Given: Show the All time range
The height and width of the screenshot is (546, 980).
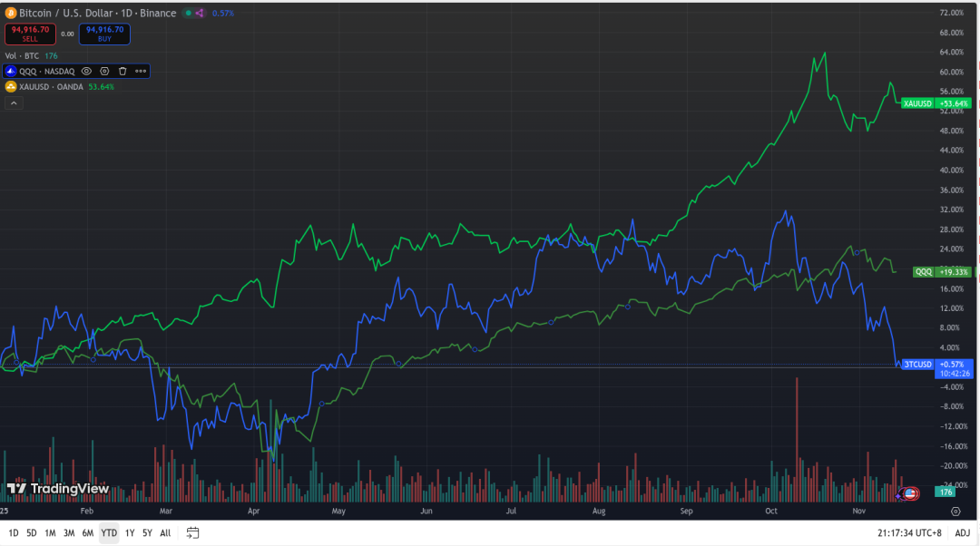Looking at the screenshot, I should tap(165, 533).
